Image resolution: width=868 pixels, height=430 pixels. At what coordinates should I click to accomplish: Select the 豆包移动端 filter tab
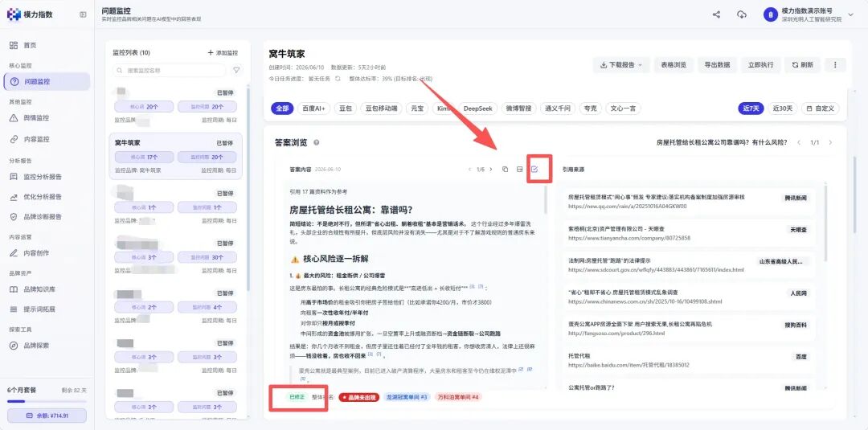click(x=382, y=109)
